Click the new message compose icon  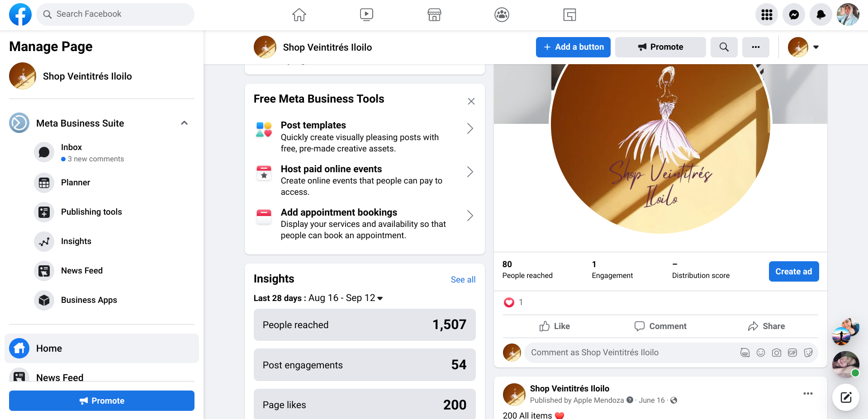tap(846, 397)
